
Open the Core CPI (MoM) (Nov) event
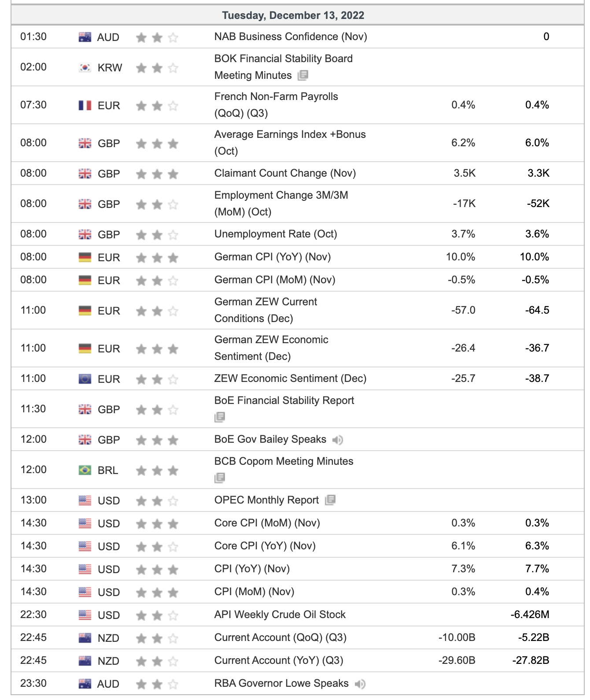coord(267,523)
